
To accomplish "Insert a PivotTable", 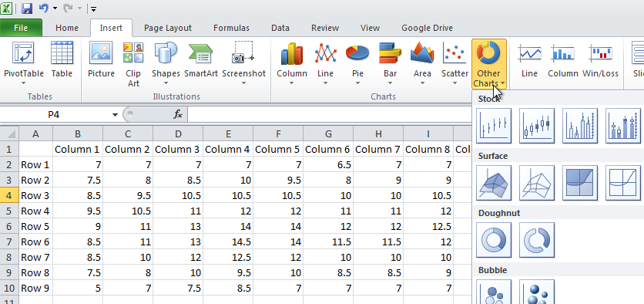I will (23, 64).
